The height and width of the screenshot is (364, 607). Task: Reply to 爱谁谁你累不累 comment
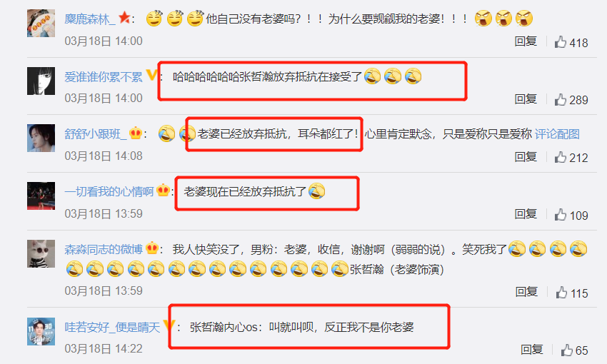coord(526,98)
